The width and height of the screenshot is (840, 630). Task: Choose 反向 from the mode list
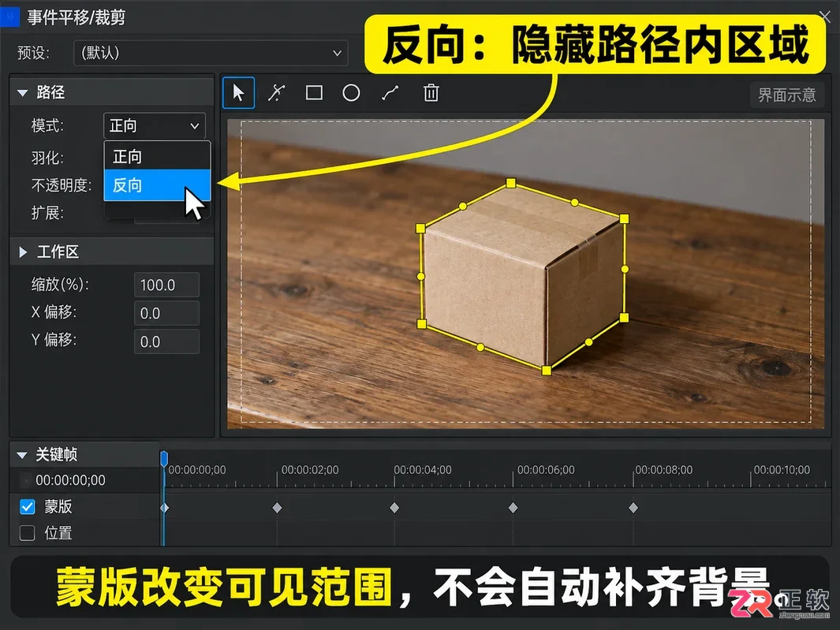click(x=157, y=185)
